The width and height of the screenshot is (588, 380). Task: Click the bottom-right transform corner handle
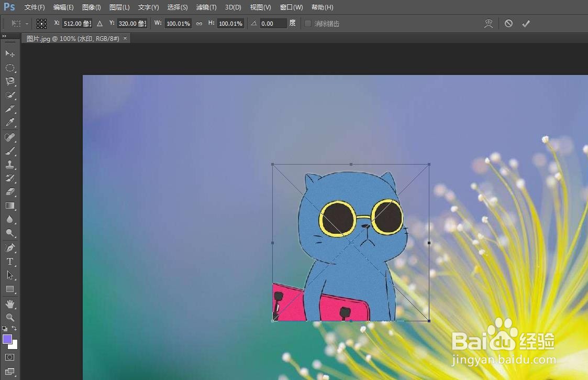point(429,321)
